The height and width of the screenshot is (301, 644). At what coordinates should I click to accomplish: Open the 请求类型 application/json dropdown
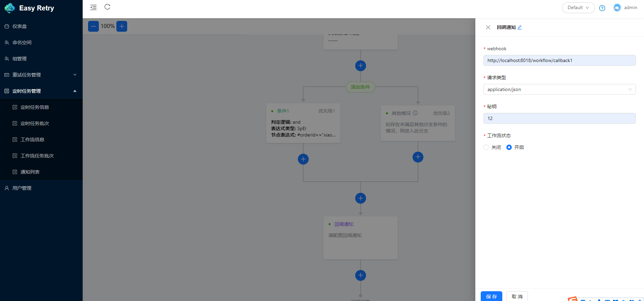pyautogui.click(x=559, y=89)
